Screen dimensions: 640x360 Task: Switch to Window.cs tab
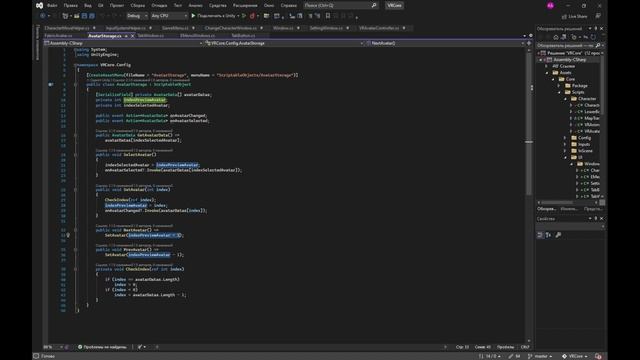283,28
